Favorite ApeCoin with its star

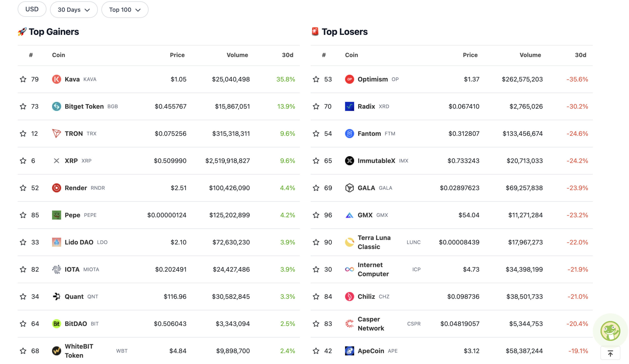tap(316, 351)
